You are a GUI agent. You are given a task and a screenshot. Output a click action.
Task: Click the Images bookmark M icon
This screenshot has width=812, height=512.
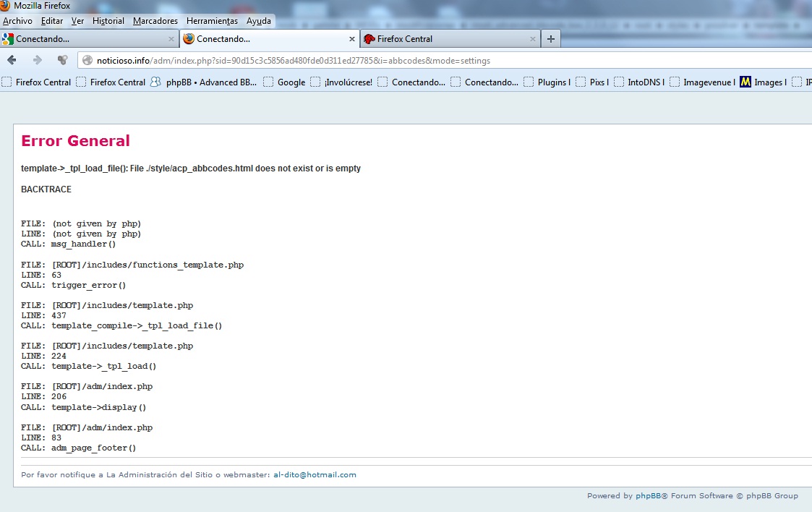click(745, 82)
